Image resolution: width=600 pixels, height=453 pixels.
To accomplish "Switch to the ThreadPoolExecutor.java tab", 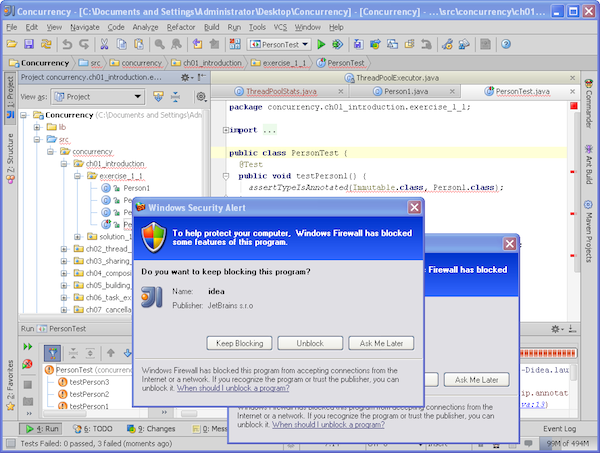I will pyautogui.click(x=397, y=78).
